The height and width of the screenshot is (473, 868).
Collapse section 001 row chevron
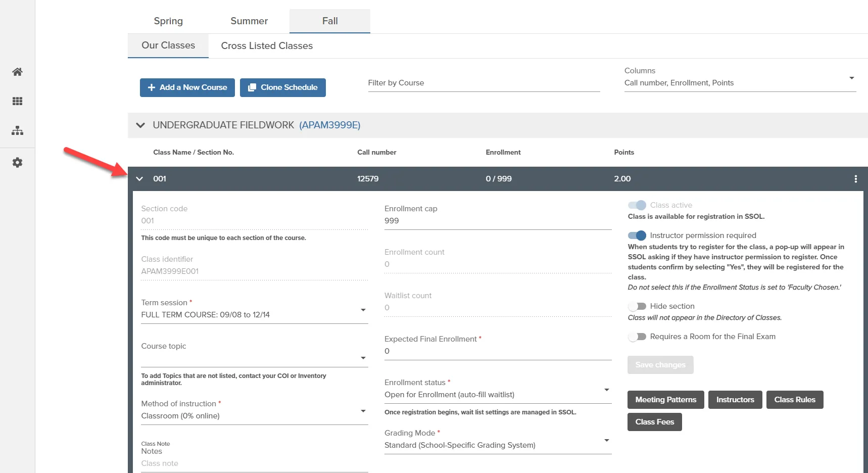point(139,179)
